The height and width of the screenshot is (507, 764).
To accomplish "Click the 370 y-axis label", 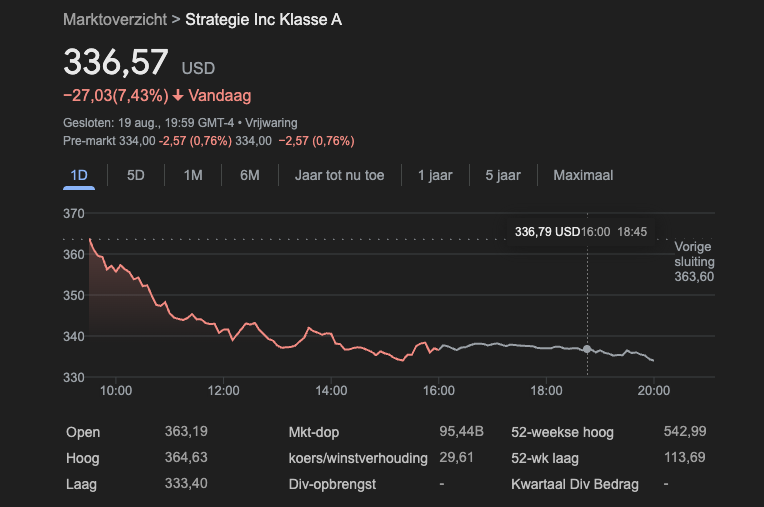I will (74, 214).
